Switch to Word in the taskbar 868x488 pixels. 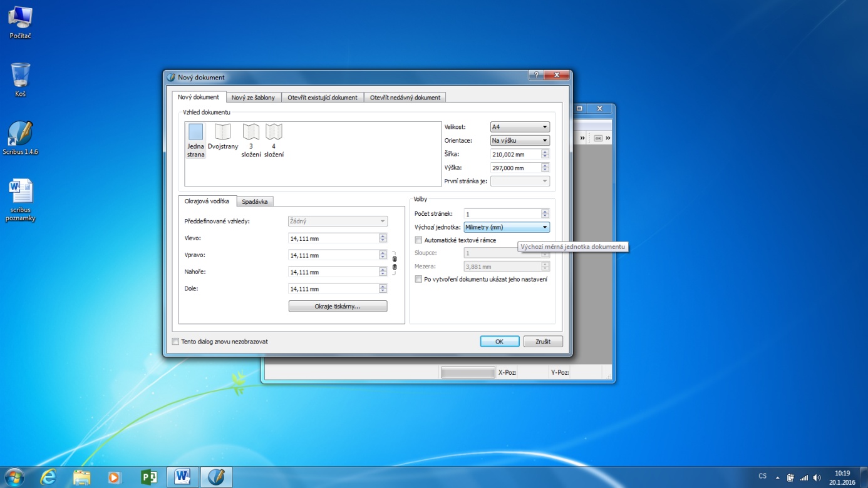183,477
